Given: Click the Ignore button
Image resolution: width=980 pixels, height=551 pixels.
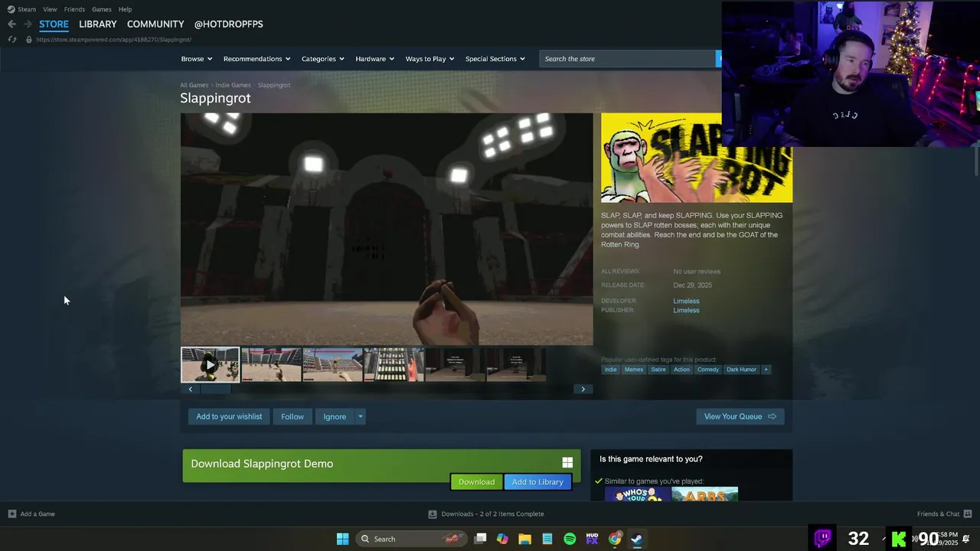Looking at the screenshot, I should click(335, 416).
